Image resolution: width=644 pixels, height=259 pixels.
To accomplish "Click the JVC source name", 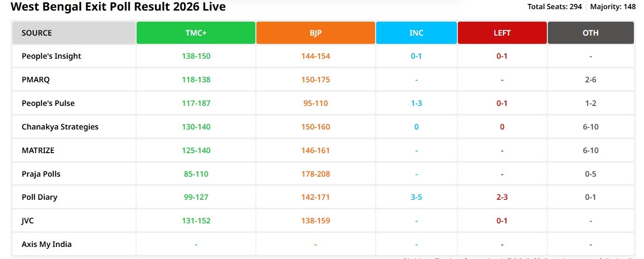I will coord(28,220).
